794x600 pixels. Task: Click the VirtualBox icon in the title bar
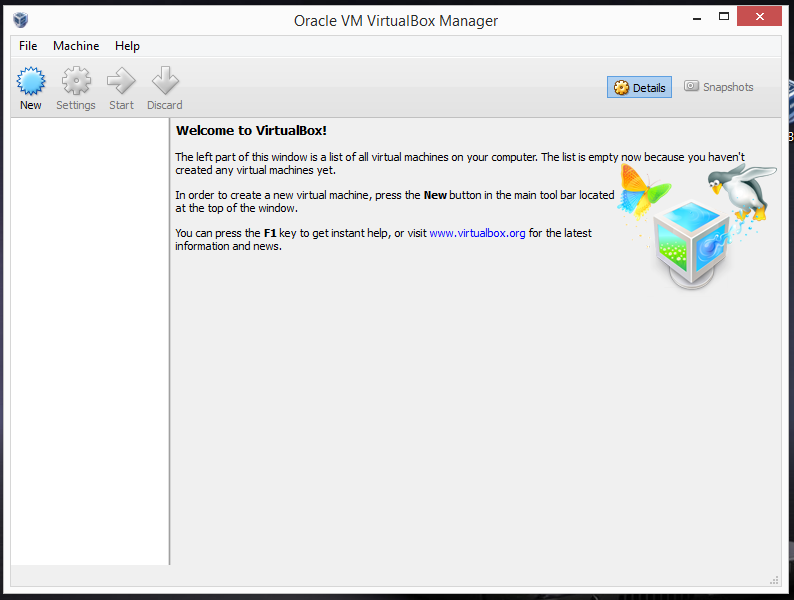21,20
